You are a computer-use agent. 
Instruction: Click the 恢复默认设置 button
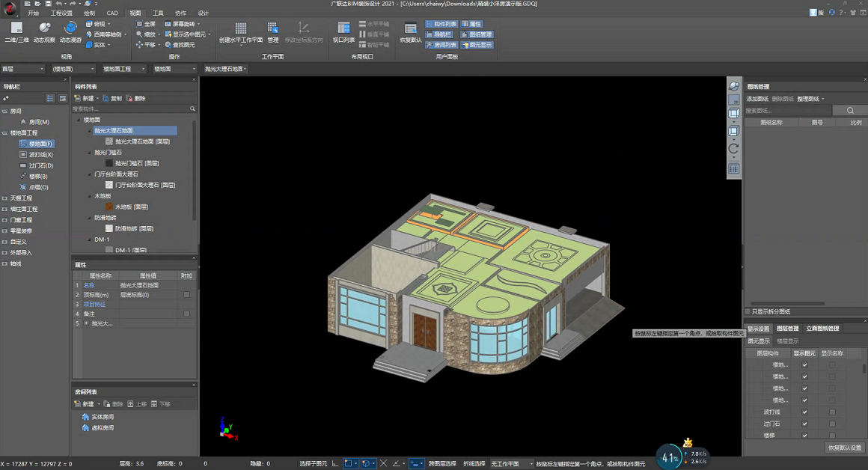845,448
